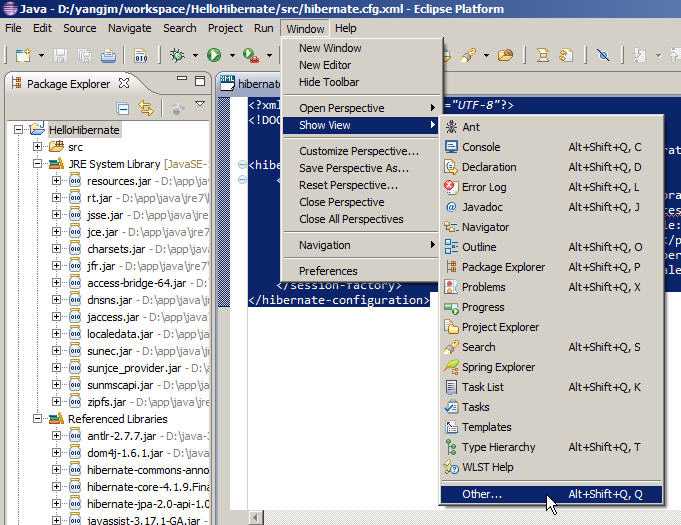Open the Type Hierarchy view
Viewport: 681px width, 525px height.
coord(552,447)
